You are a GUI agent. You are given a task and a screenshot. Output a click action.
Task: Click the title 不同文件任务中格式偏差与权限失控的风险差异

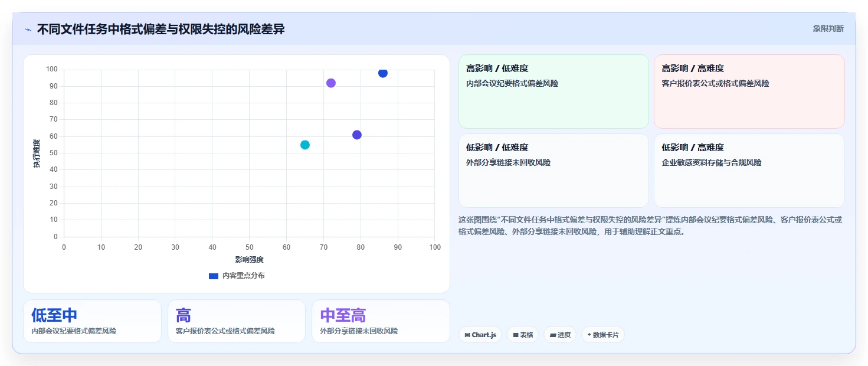click(x=161, y=29)
